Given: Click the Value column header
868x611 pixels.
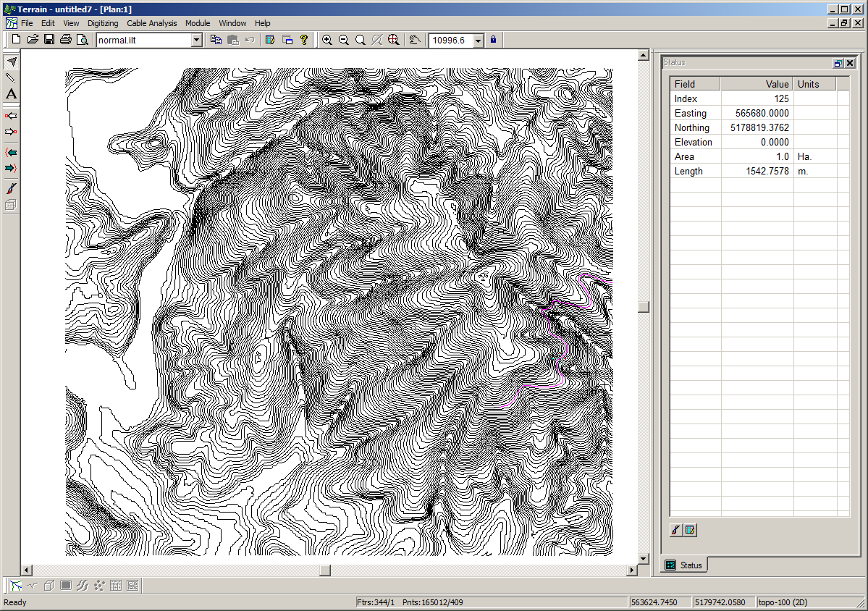Looking at the screenshot, I should coord(756,84).
